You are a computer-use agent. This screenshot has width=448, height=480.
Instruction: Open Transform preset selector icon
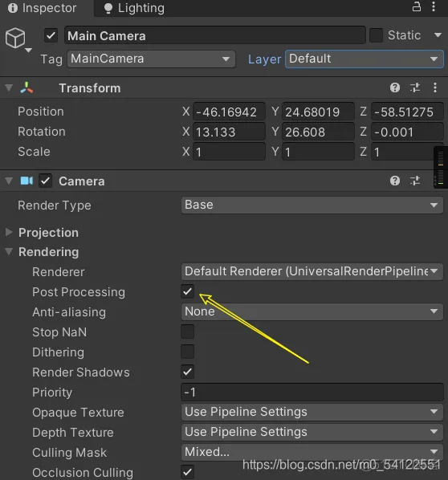415,87
